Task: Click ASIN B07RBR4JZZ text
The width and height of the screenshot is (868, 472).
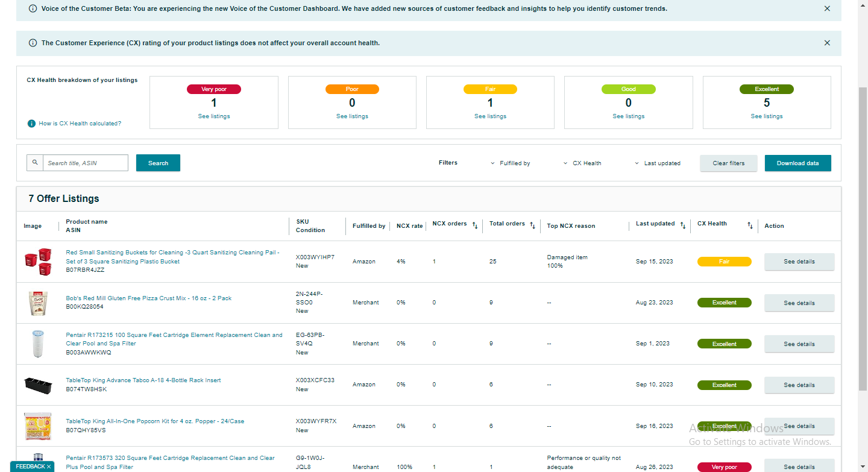Action: click(85, 270)
